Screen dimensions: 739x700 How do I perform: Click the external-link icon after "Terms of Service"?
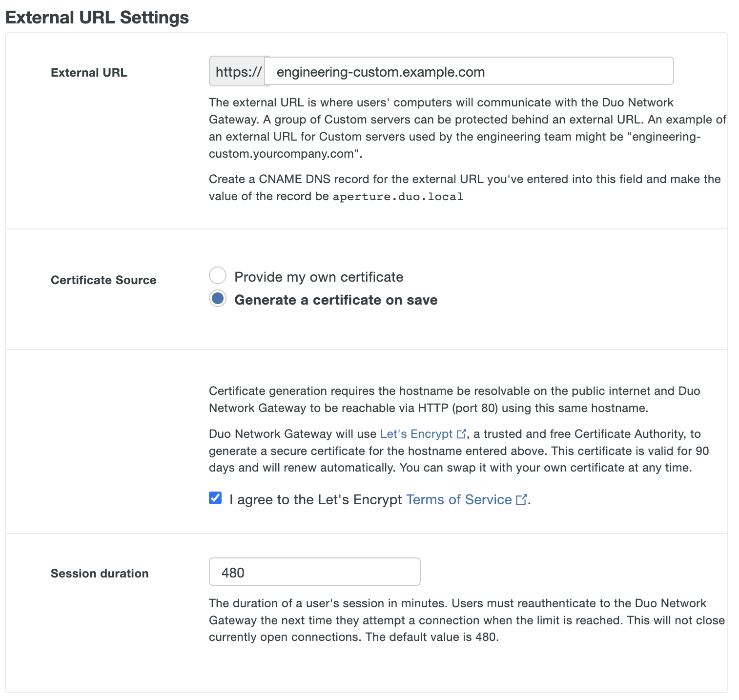(x=521, y=499)
